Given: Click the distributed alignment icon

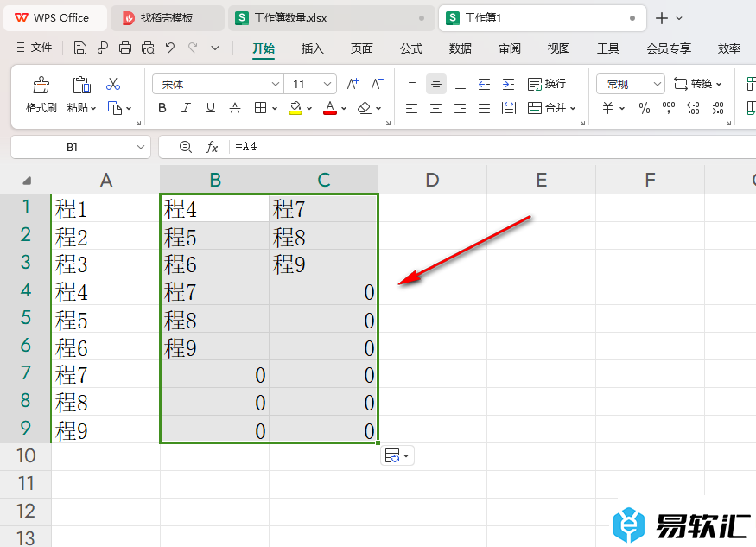Looking at the screenshot, I should [x=509, y=108].
